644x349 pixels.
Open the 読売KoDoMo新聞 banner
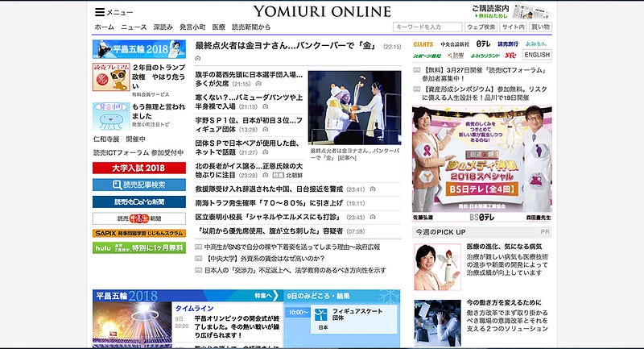138,202
